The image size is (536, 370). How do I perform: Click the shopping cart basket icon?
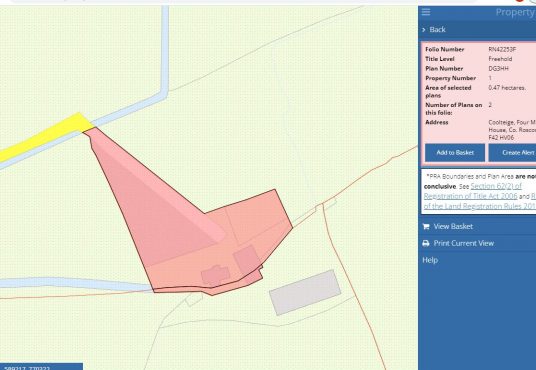tap(426, 226)
